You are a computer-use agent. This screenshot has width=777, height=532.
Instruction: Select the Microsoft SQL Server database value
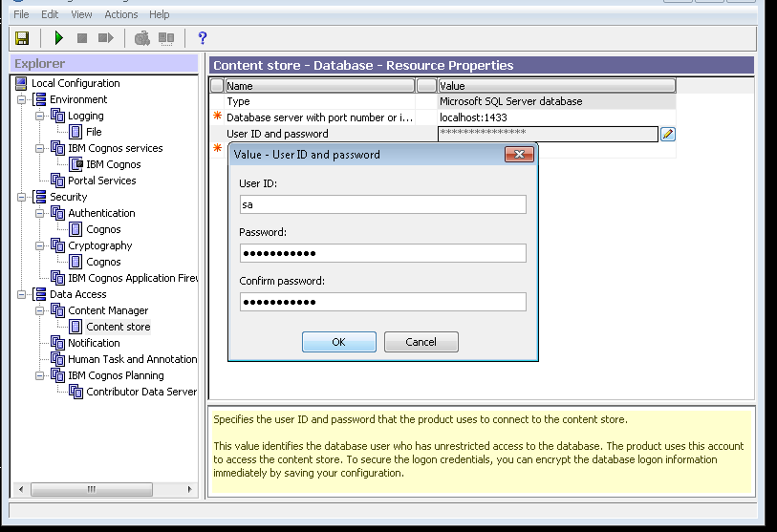click(557, 101)
